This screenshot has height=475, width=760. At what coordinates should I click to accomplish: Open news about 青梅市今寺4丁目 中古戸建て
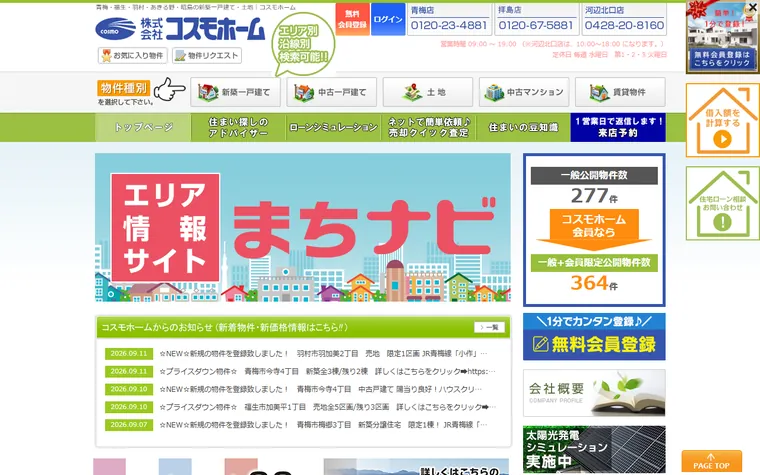pos(320,389)
